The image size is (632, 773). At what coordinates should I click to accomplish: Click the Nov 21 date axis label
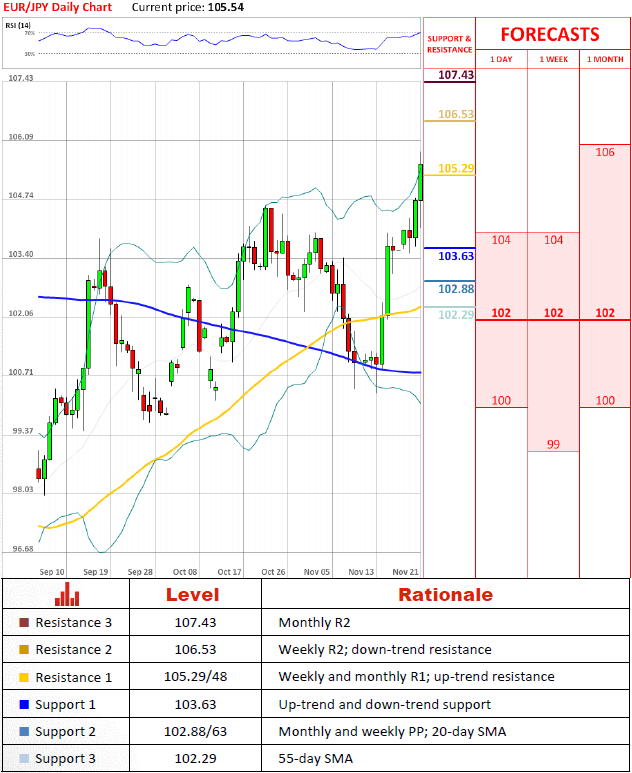click(x=405, y=572)
